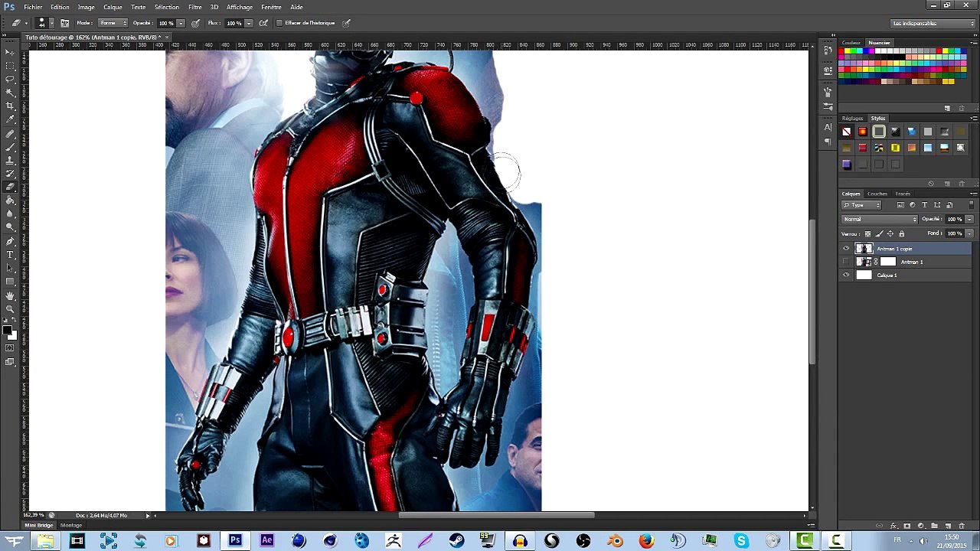The height and width of the screenshot is (551, 980).
Task: Toggle Quick Mask mode
Action: pyautogui.click(x=10, y=348)
